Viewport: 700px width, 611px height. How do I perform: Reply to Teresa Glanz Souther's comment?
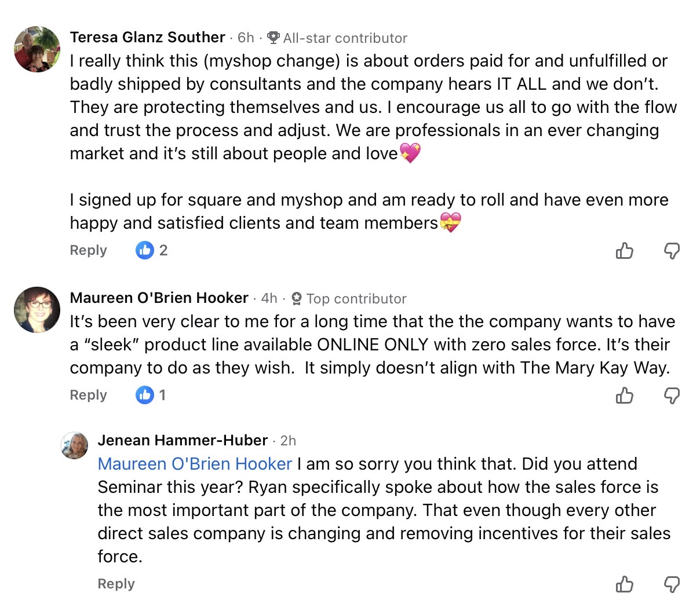(x=88, y=250)
